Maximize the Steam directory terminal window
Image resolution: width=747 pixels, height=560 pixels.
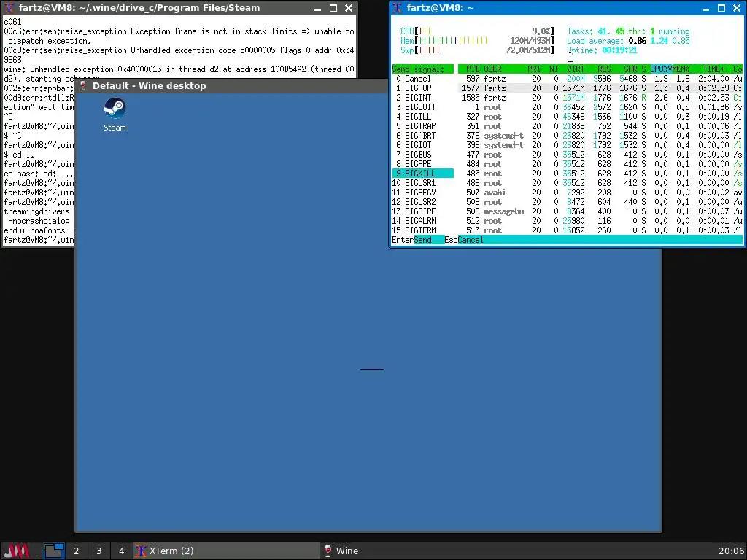click(333, 8)
